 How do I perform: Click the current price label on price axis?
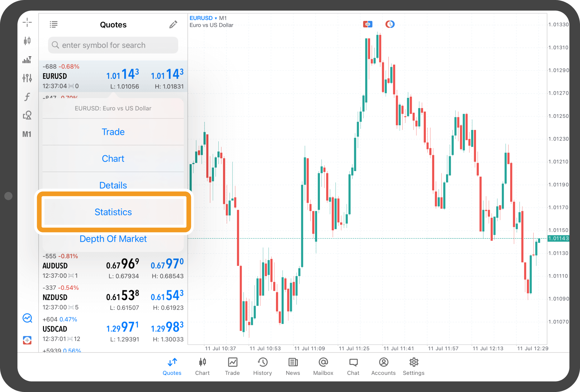coord(558,238)
